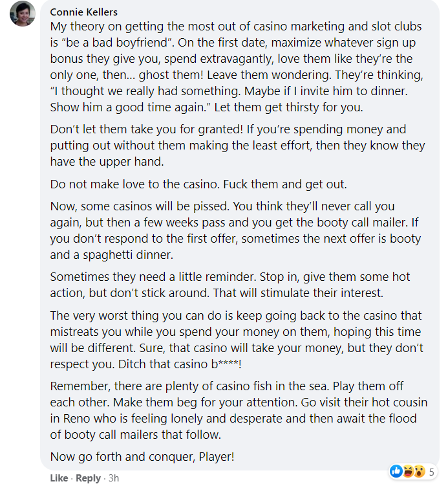Click the blue thumbs-up reaction icon

pos(396,470)
